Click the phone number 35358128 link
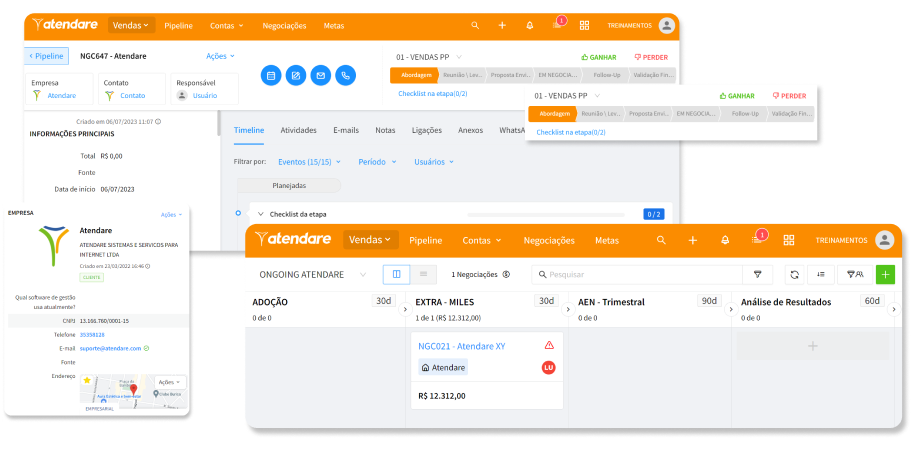 tap(92, 334)
